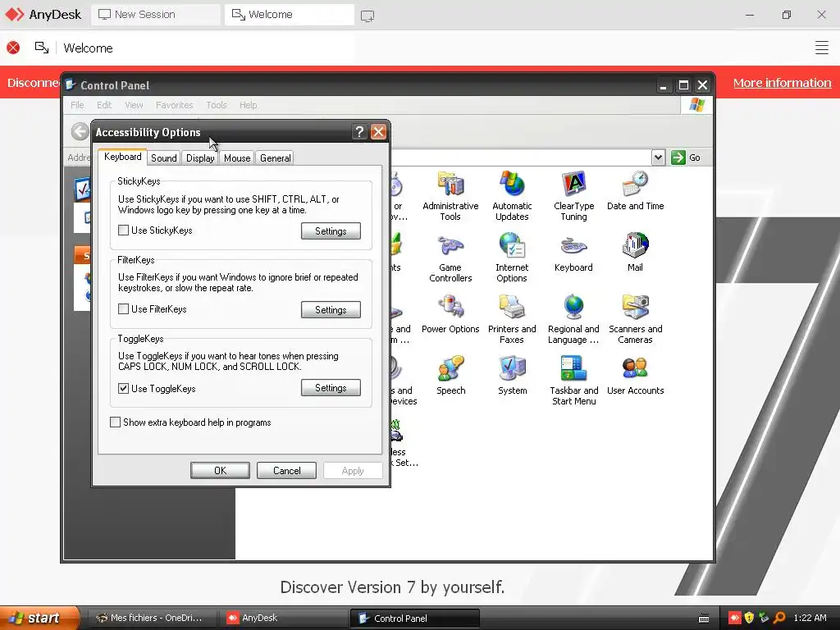Open the Automatic Updates icon
Viewport: 840px width, 630px height.
(512, 196)
